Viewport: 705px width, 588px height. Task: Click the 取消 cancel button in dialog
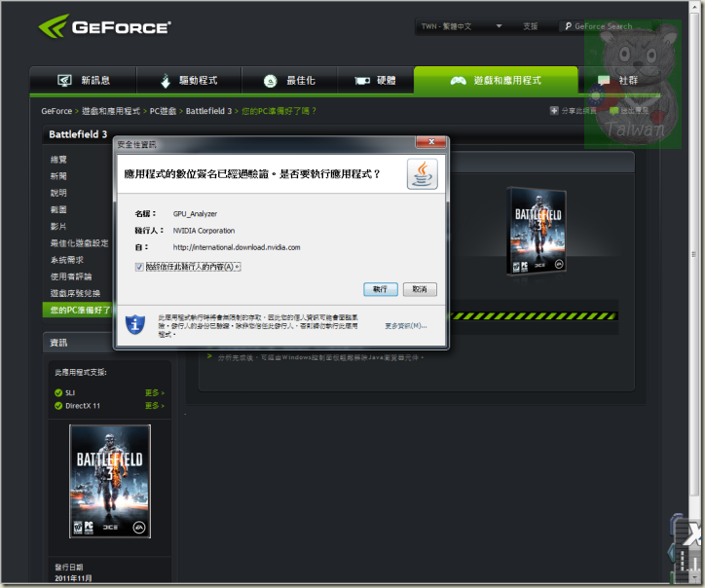coord(420,289)
